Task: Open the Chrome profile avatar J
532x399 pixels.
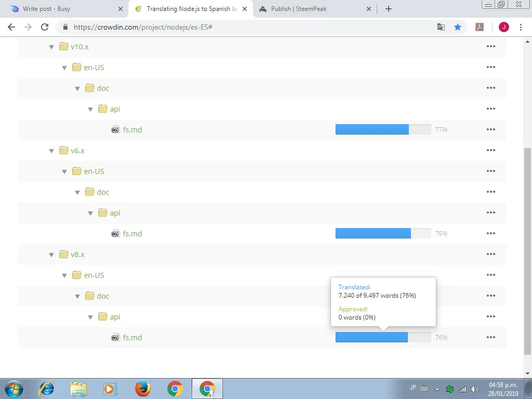Action: [x=504, y=27]
